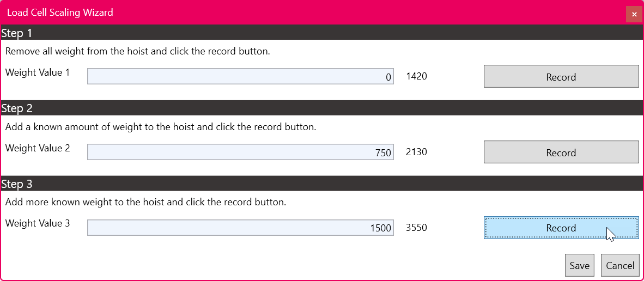Click the raw reading 3550 in Step 3
The image size is (644, 281).
416,228
